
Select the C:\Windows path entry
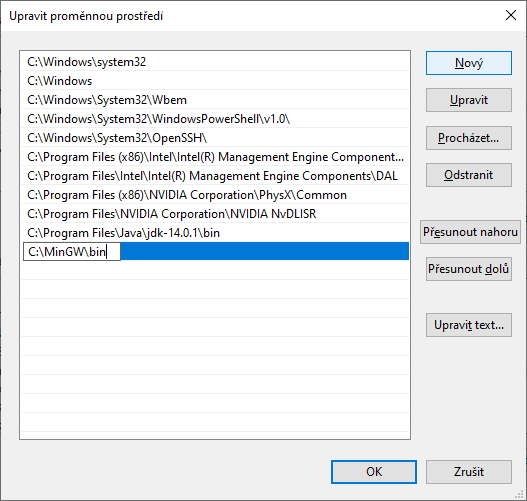[x=215, y=81]
